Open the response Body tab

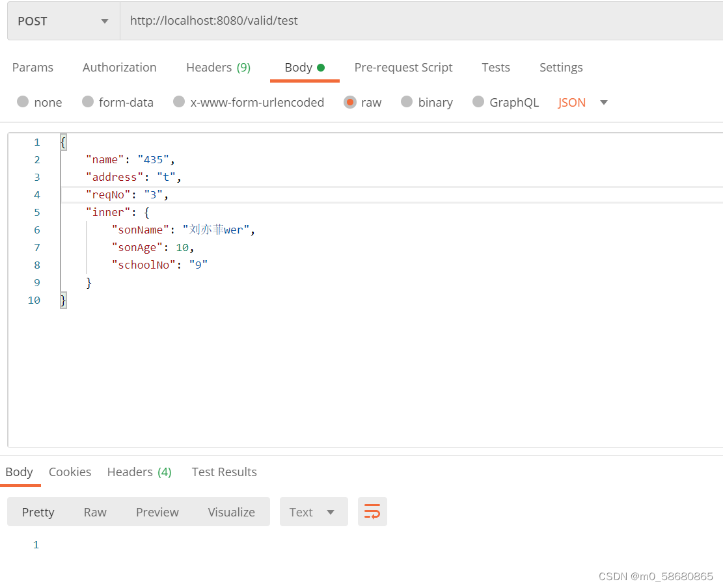[x=20, y=472]
